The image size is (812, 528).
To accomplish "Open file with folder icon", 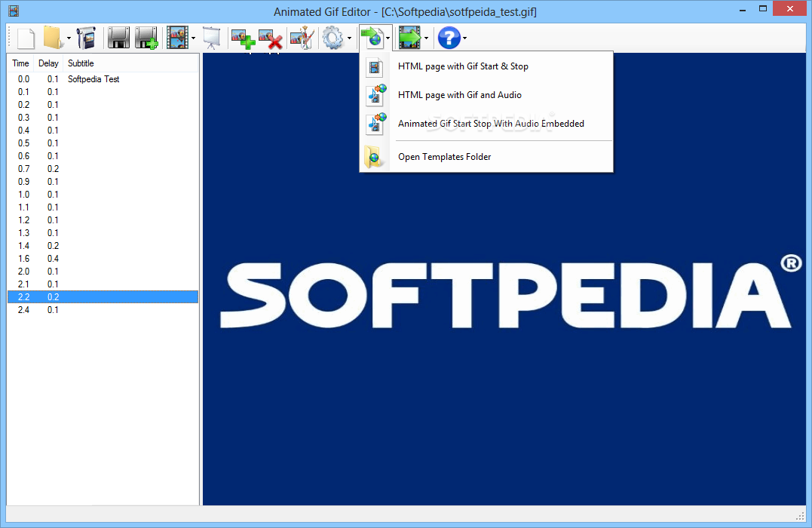I will [x=52, y=38].
